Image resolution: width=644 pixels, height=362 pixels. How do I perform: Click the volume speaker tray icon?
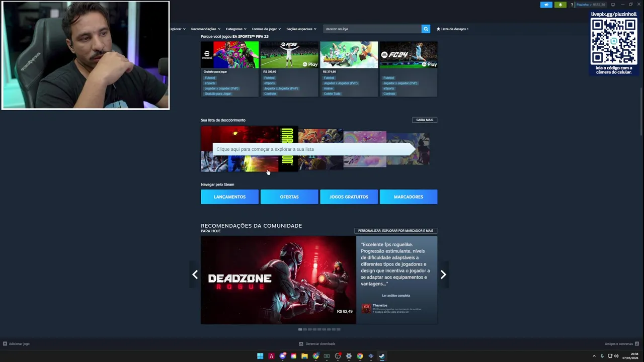[x=616, y=356]
